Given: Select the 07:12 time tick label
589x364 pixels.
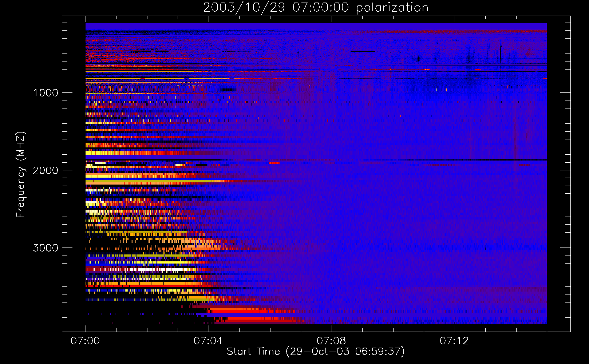Looking at the screenshot, I should pyautogui.click(x=454, y=341).
